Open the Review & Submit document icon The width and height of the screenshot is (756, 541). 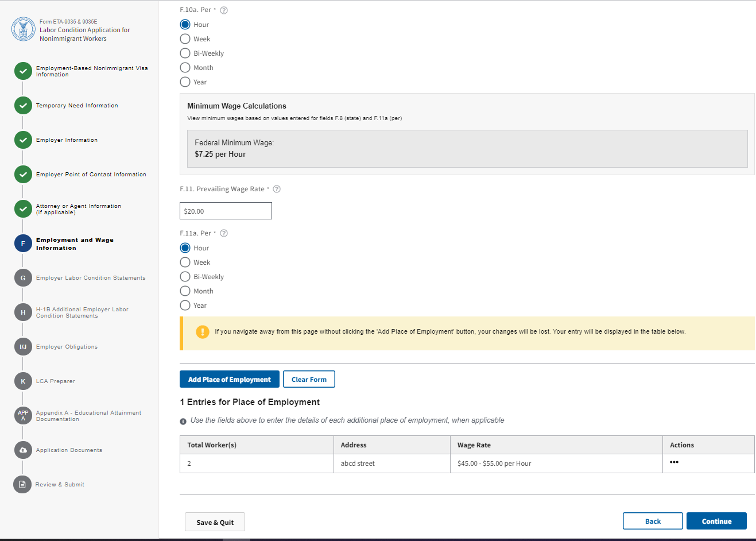22,484
